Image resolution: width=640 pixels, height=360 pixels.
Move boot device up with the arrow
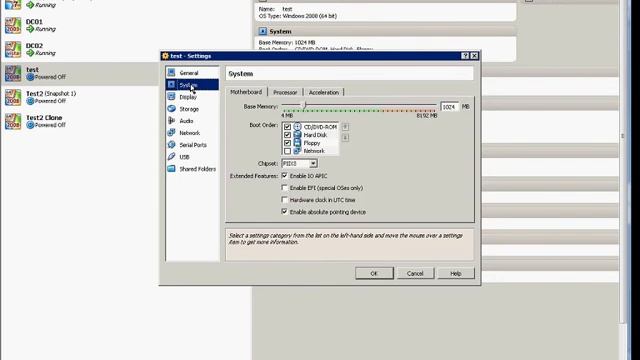[x=345, y=127]
